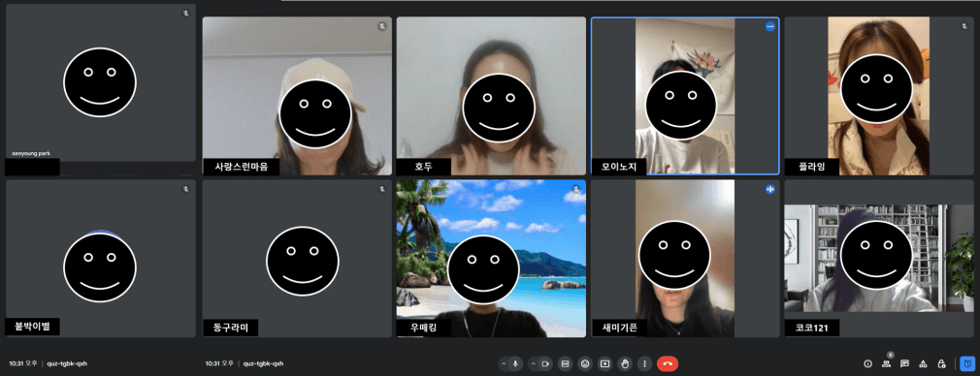Image resolution: width=980 pixels, height=376 pixels.
Task: Click the Present now screen-share icon
Action: coord(604,363)
